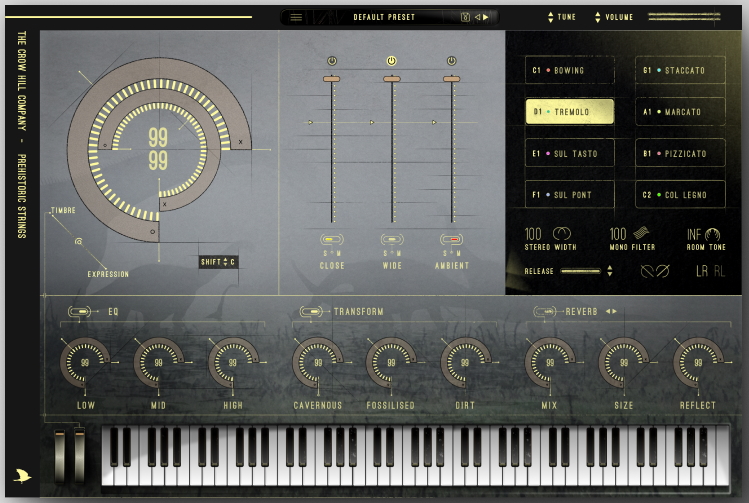Image resolution: width=749 pixels, height=503 pixels.
Task: Click the save preset icon
Action: (465, 17)
